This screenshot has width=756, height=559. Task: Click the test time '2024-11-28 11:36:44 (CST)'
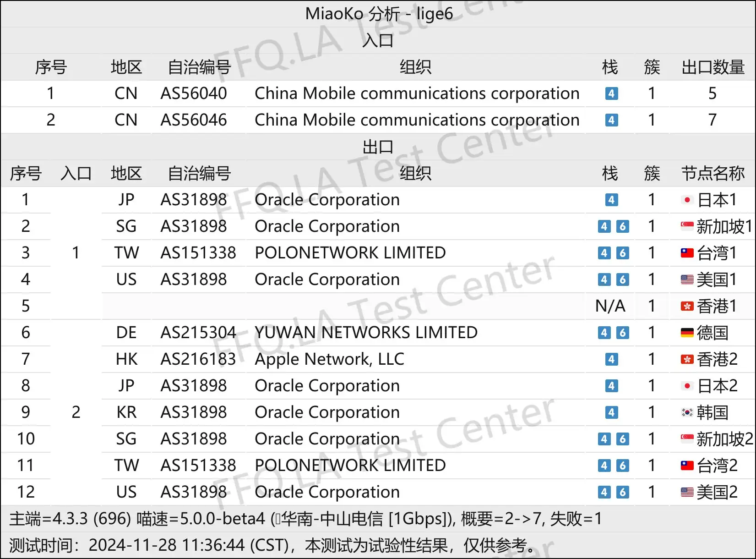click(x=189, y=545)
